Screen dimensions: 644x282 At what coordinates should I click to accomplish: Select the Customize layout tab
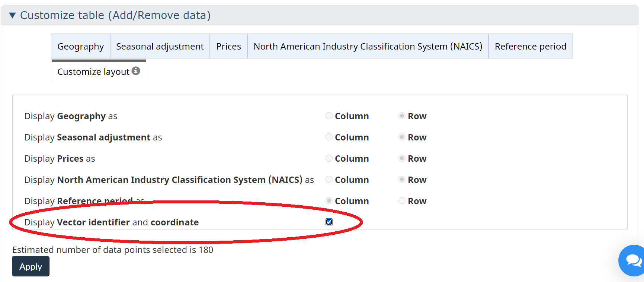(x=93, y=72)
